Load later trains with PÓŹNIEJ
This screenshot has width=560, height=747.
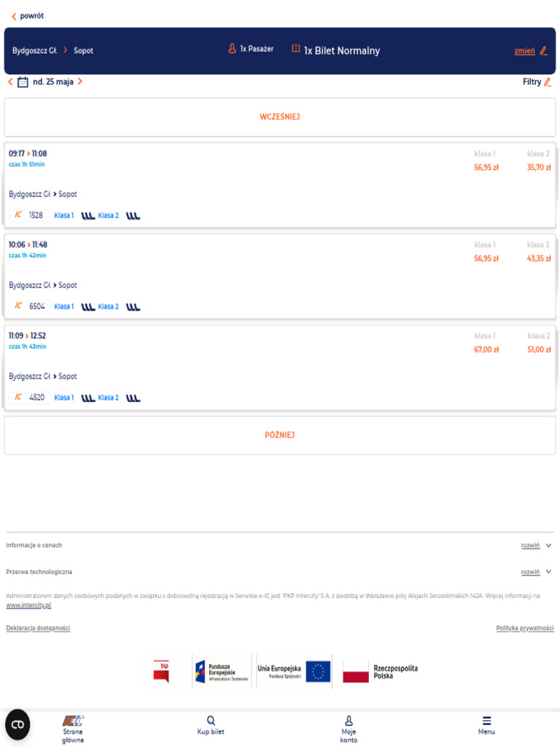click(280, 436)
